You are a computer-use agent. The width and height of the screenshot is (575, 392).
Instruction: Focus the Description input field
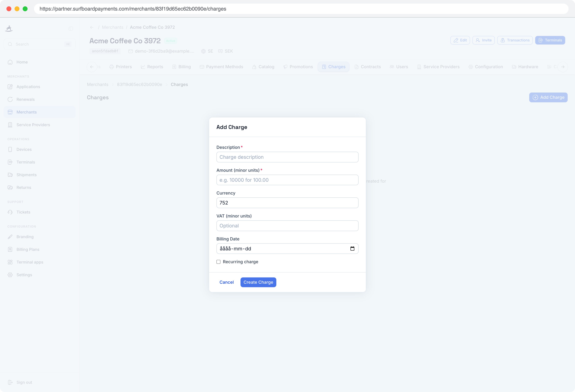287,157
